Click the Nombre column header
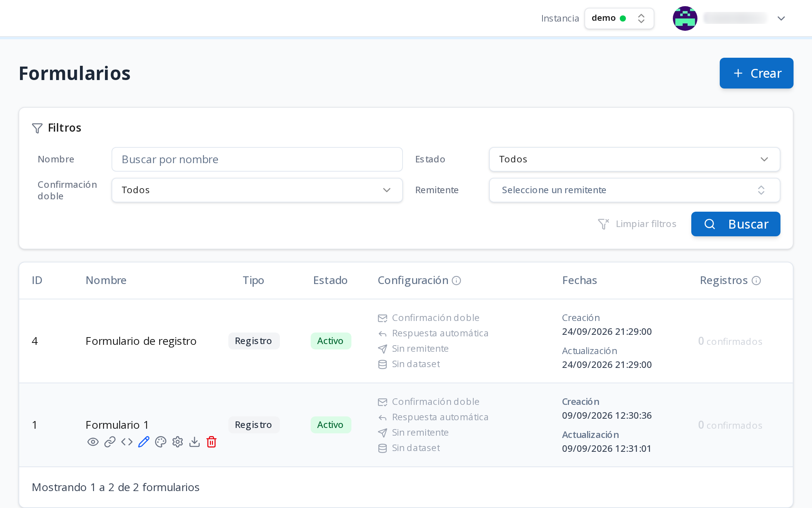812x508 pixels. (106, 281)
